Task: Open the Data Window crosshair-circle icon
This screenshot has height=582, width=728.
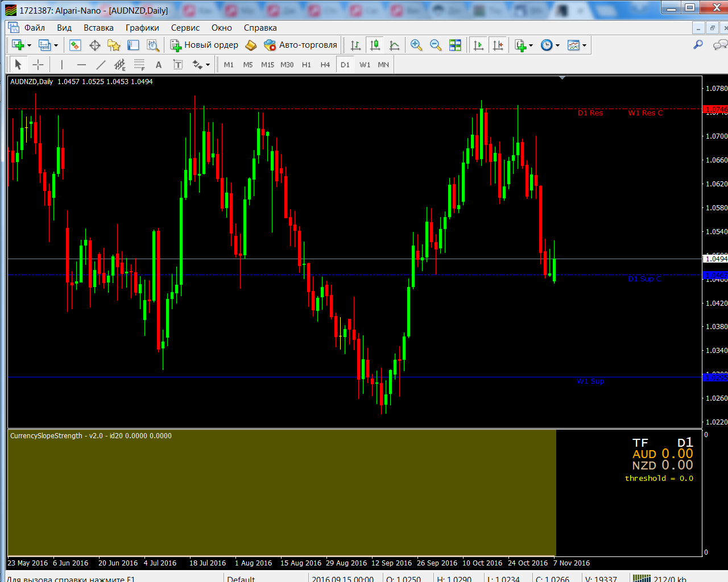Action: click(94, 45)
